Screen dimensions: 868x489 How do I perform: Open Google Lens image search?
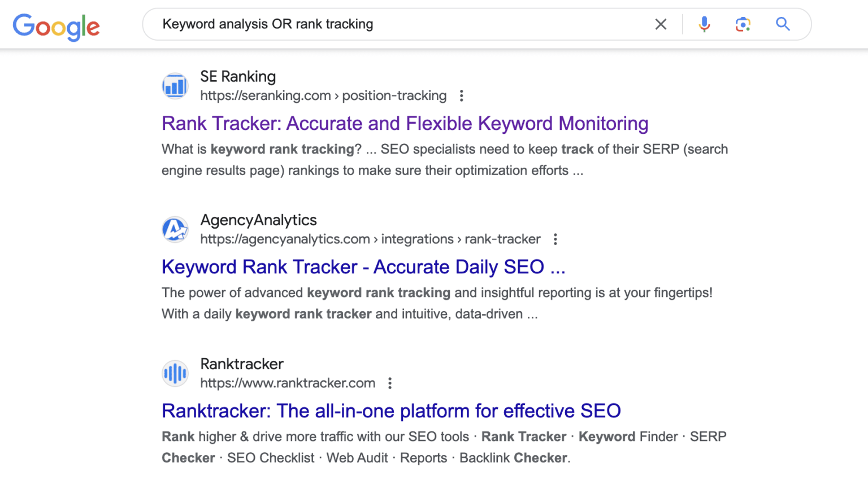point(743,24)
